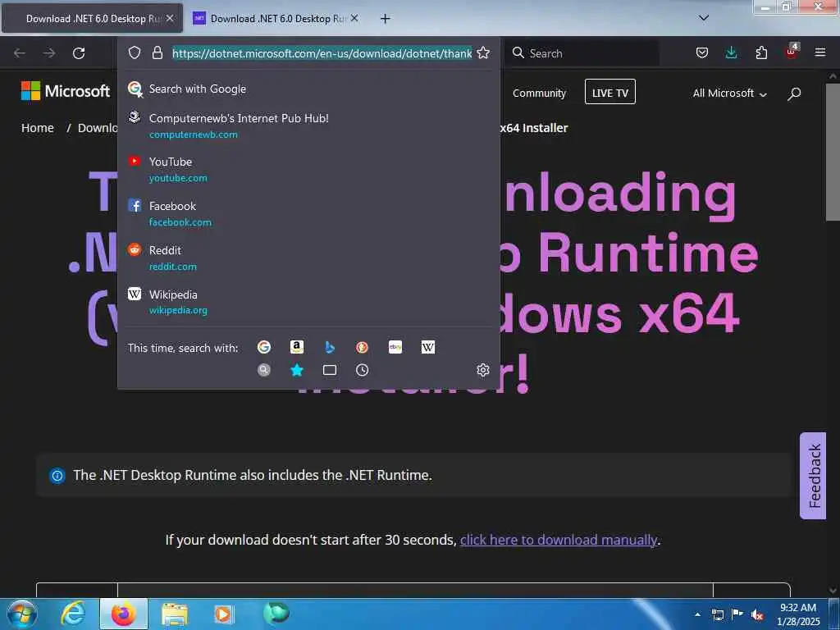Click the muted volume tray icon

tap(757, 615)
